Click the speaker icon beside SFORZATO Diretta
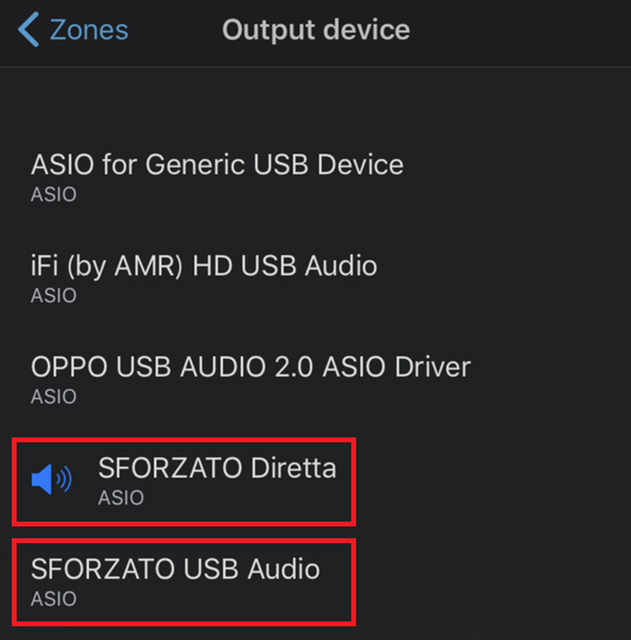This screenshot has width=631, height=640. tap(52, 480)
